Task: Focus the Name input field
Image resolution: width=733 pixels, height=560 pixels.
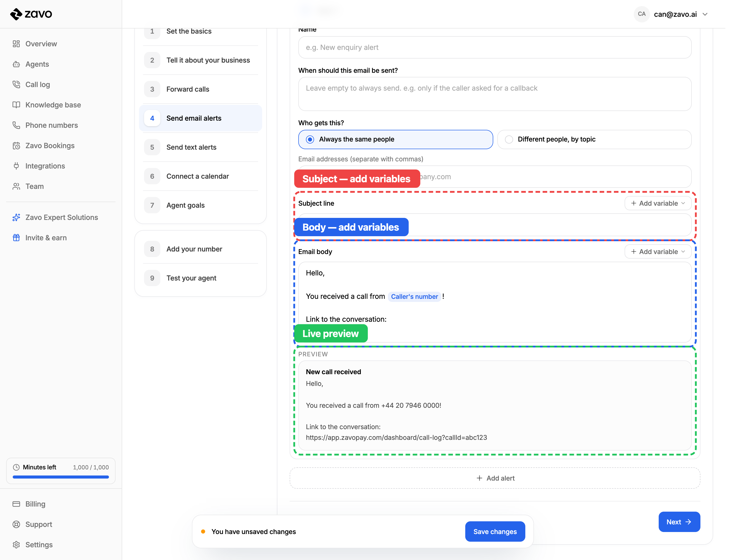Action: (495, 47)
